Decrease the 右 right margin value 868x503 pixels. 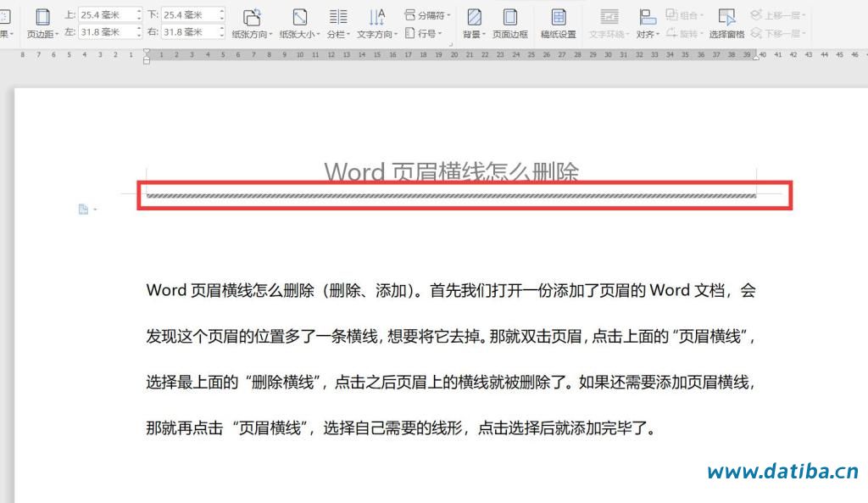click(x=222, y=36)
